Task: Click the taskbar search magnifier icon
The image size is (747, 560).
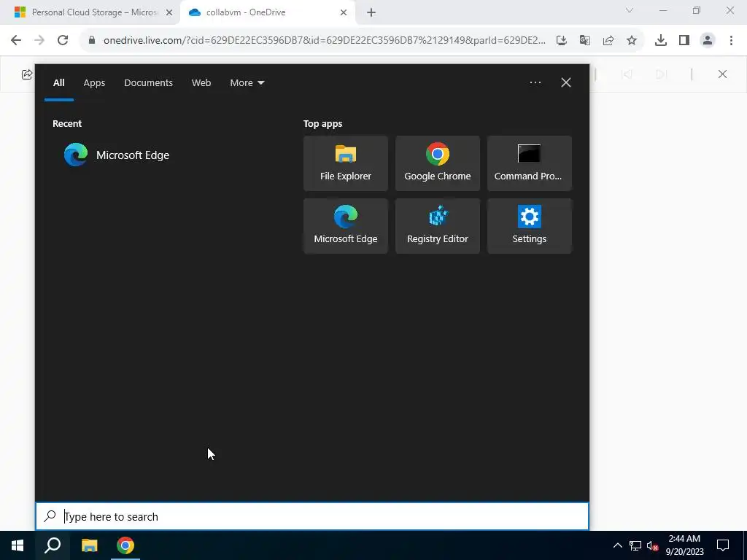Action: [53, 545]
